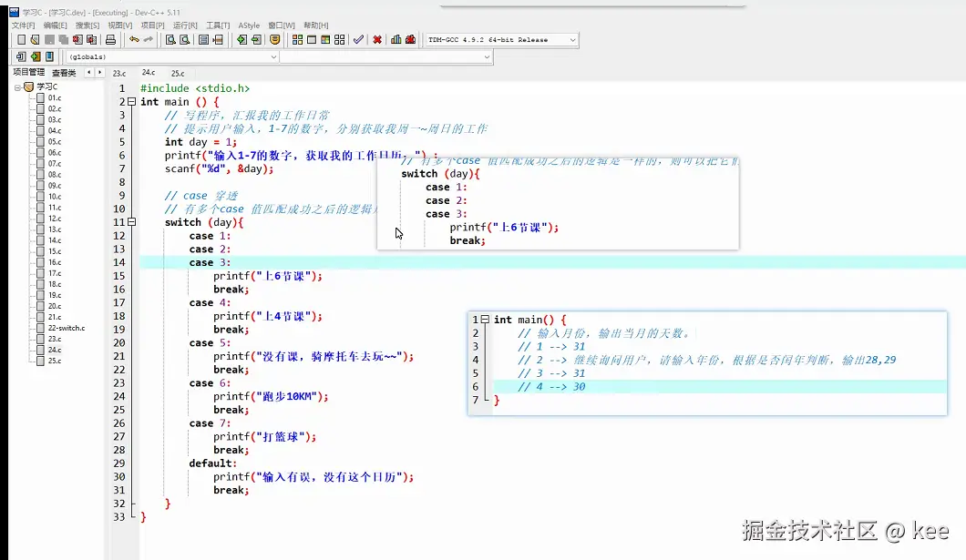This screenshot has height=560, width=966.
Task: Click the Save All icon
Action: coord(64,39)
